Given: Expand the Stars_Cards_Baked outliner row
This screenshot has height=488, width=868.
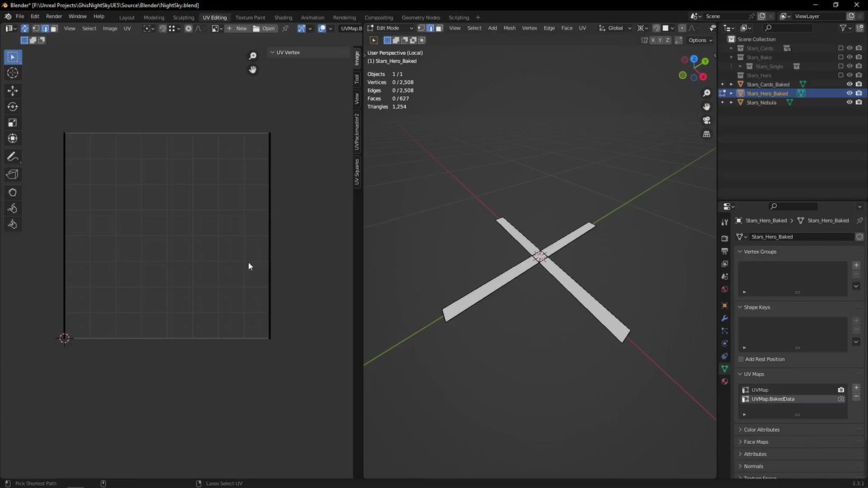Looking at the screenshot, I should pos(731,85).
